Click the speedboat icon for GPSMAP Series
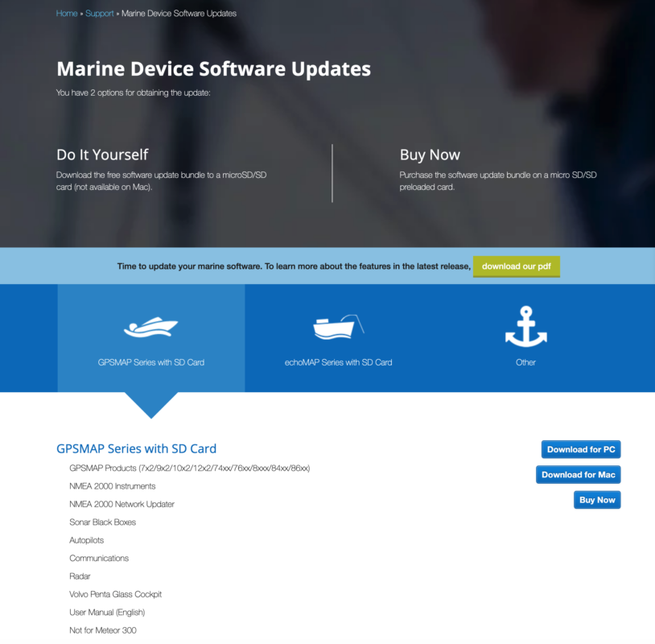This screenshot has width=655, height=644. point(150,327)
